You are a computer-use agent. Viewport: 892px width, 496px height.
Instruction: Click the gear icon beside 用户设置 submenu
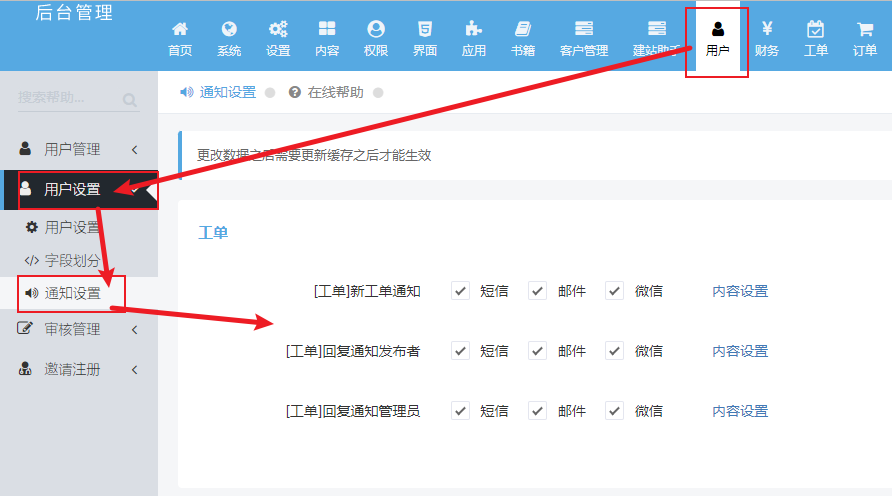(x=32, y=227)
